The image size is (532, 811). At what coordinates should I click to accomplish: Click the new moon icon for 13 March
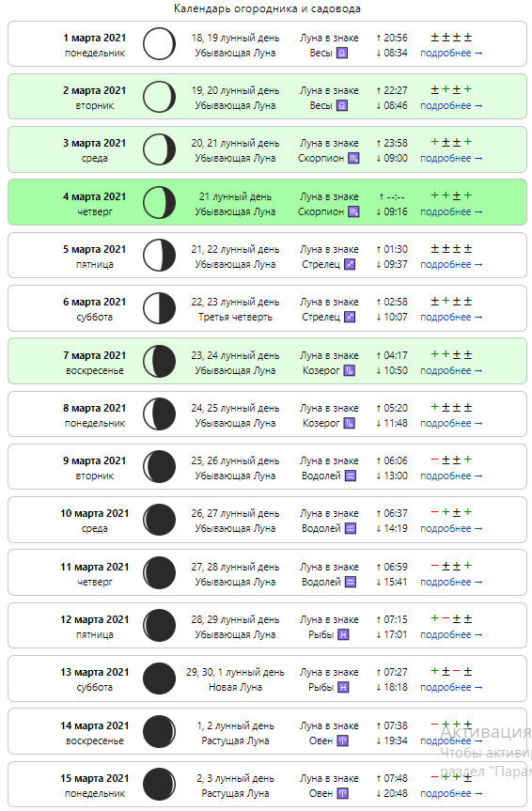[160, 678]
